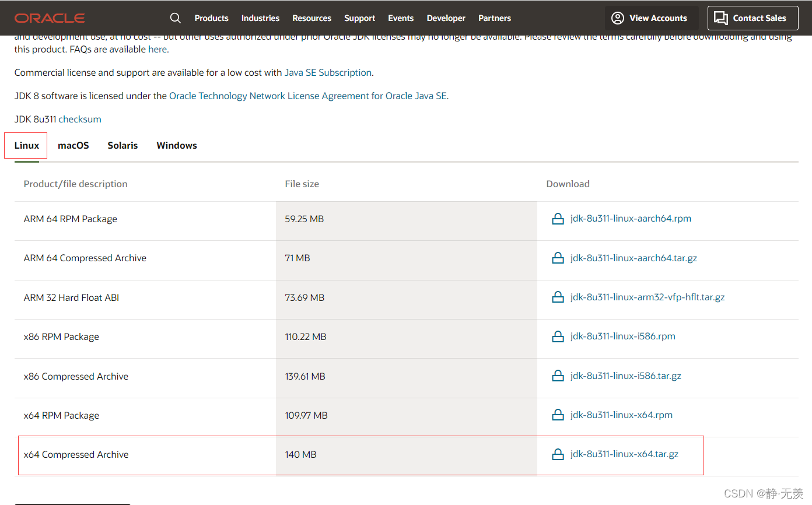Screen dimensions: 812x505
Task: Click the View Accounts button
Action: coord(652,18)
